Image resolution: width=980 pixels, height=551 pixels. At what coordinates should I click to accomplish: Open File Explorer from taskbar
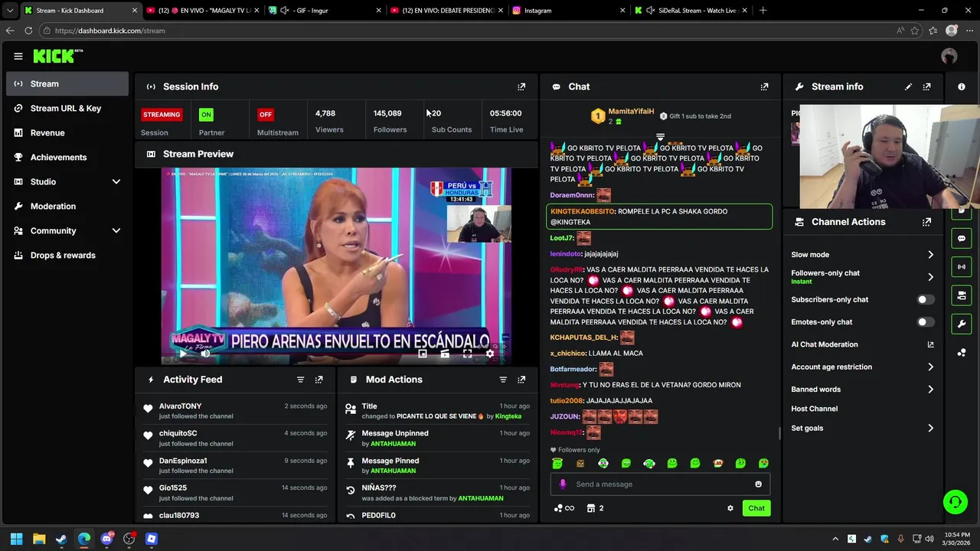39,539
